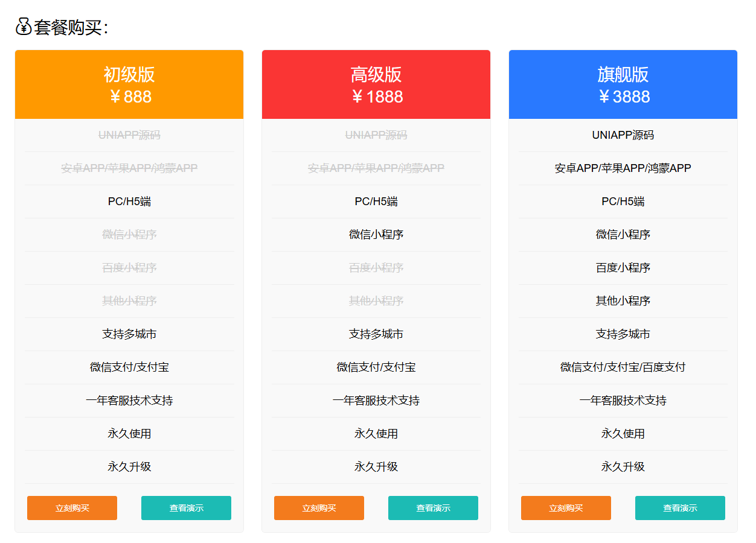The width and height of the screenshot is (756, 543).
Task: Select 支持多城市 in the 初级版 list
Action: (x=129, y=334)
